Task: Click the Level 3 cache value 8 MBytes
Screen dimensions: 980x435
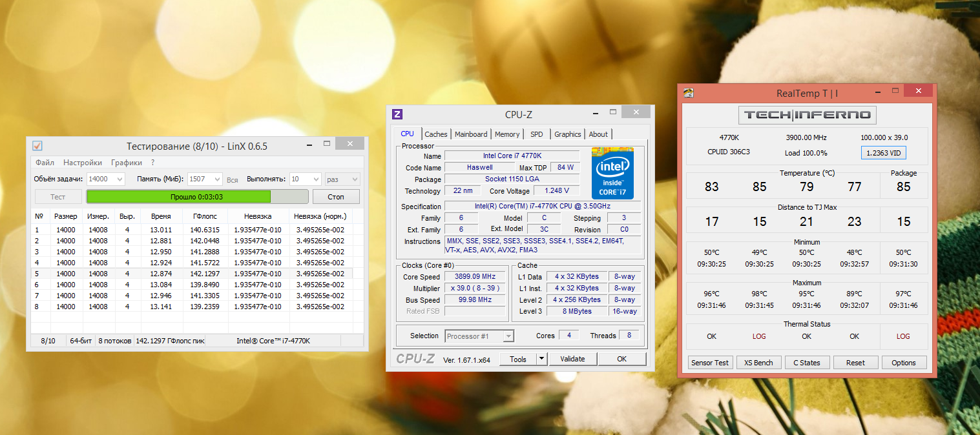Action: pyautogui.click(x=577, y=311)
